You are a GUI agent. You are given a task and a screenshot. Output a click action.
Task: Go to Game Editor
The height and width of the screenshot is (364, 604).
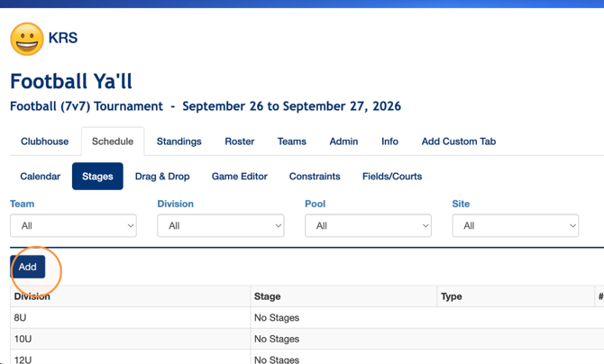click(240, 177)
